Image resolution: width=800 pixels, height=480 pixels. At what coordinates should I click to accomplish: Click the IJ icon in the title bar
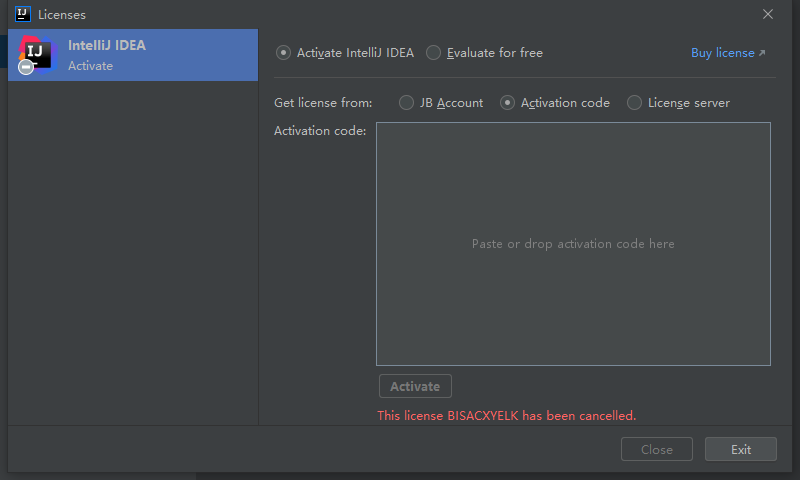23,14
